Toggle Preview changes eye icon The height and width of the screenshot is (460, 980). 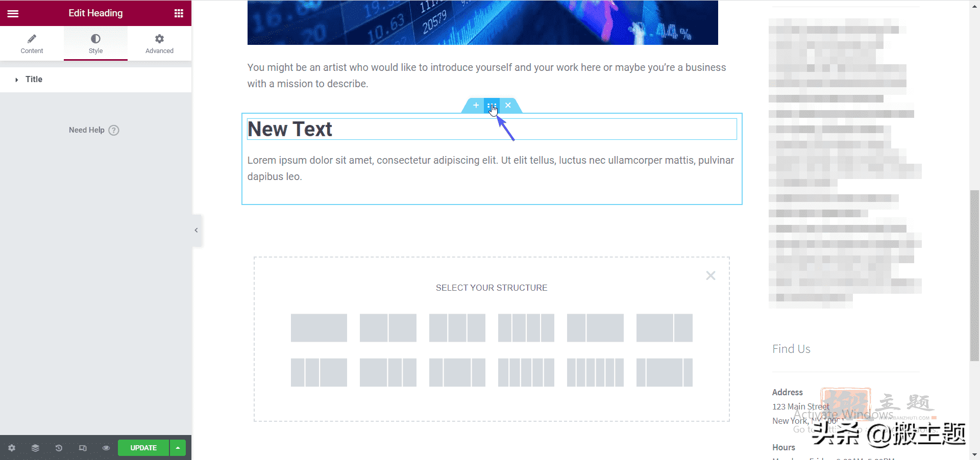pyautogui.click(x=106, y=448)
